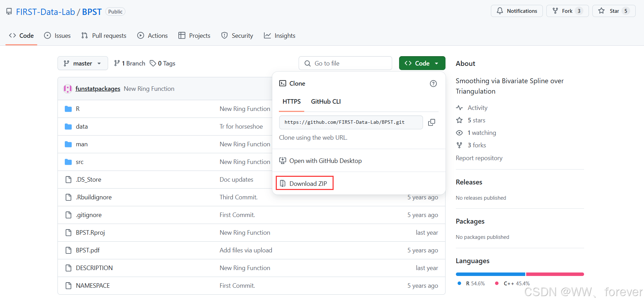Click the folder icon beside R
This screenshot has width=644, height=303.
pos(68,109)
